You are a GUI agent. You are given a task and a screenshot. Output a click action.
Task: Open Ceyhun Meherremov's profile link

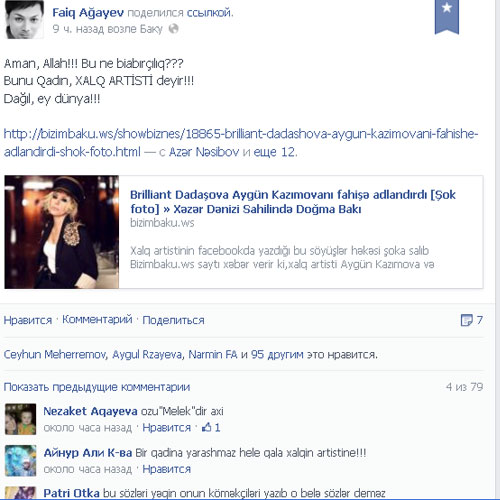(x=55, y=354)
